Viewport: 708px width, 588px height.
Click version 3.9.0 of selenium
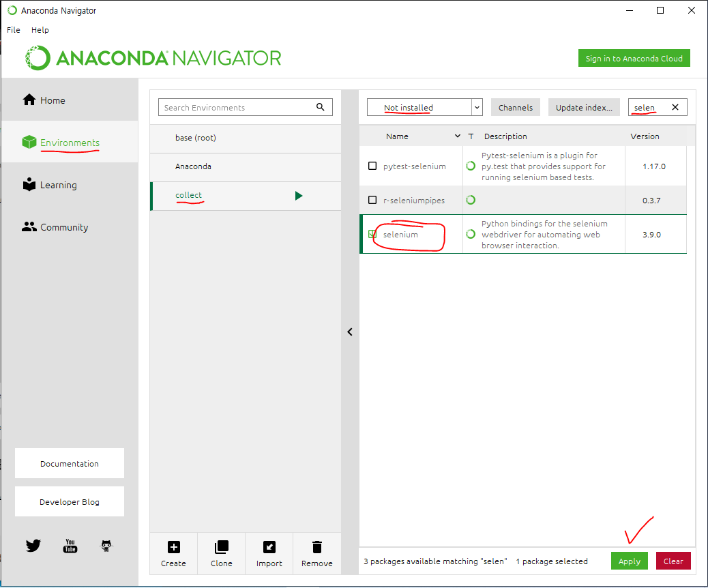tap(651, 235)
